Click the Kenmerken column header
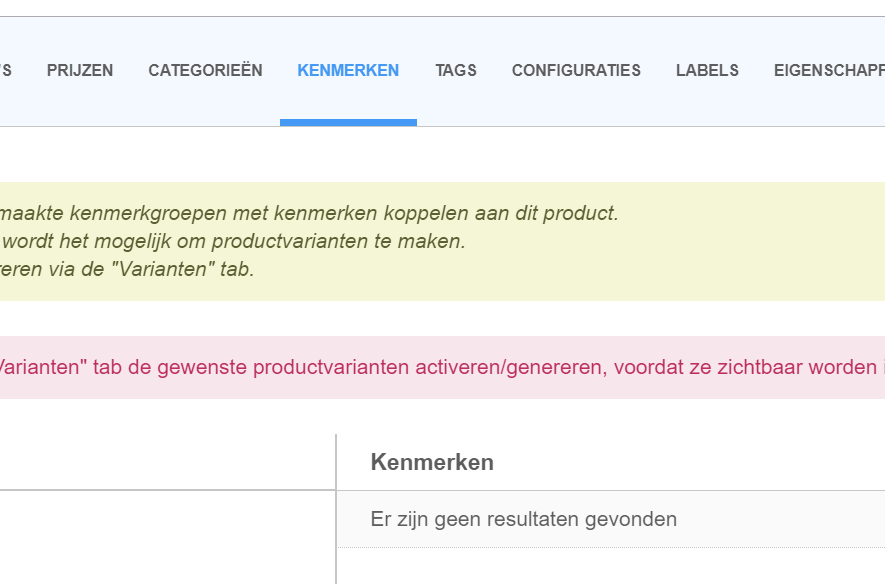Screen dimensions: 885x584 (432, 462)
